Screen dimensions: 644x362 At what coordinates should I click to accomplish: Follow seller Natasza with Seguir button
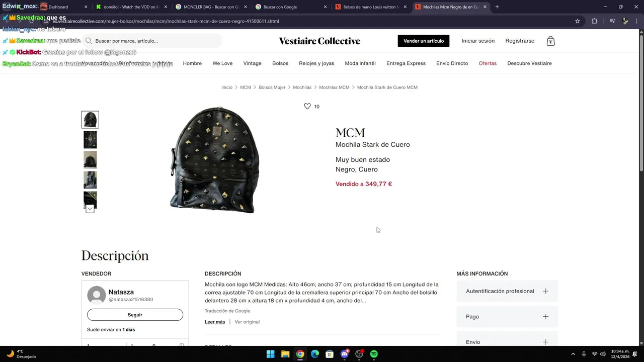click(x=135, y=315)
